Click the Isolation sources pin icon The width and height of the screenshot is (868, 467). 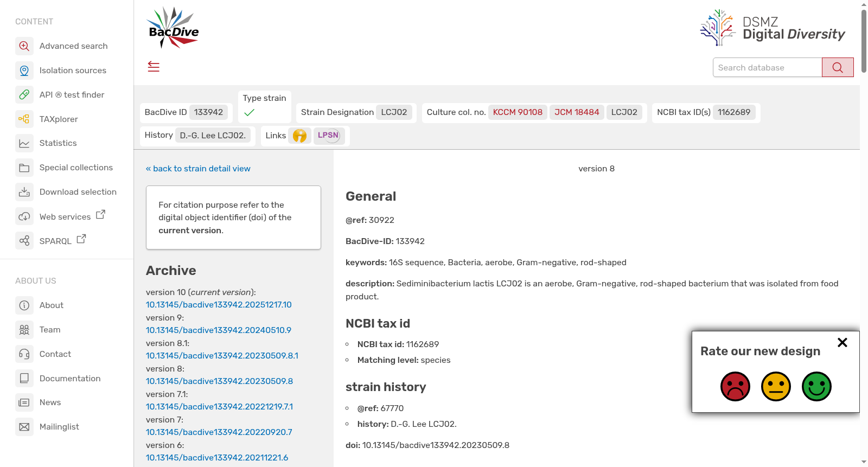24,71
